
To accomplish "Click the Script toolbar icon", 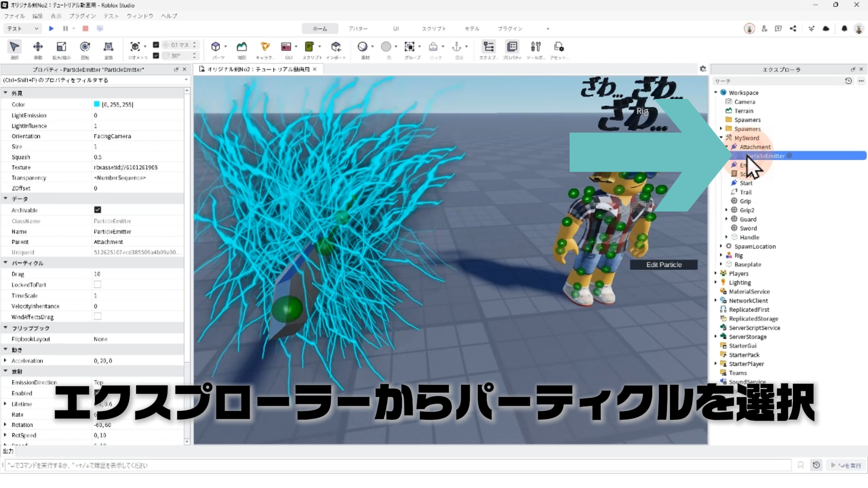I will 309,47.
